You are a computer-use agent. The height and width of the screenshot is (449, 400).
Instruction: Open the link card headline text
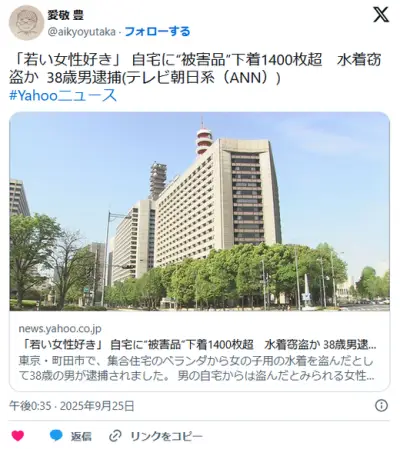point(197,345)
